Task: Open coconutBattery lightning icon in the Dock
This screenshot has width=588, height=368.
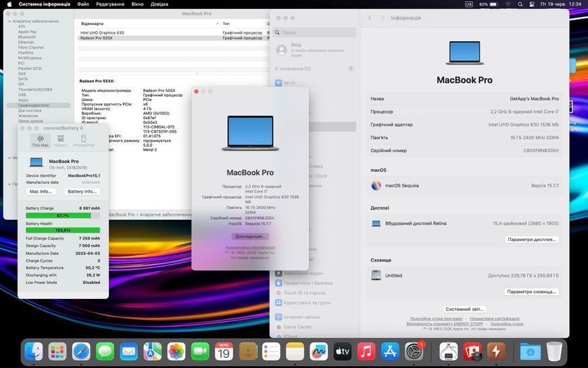Action: tap(496, 352)
